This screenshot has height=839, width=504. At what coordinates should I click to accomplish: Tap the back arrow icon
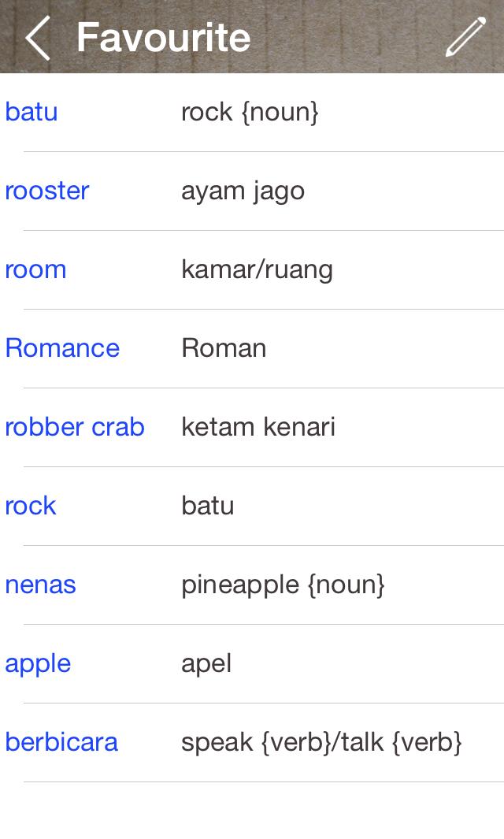tap(37, 38)
